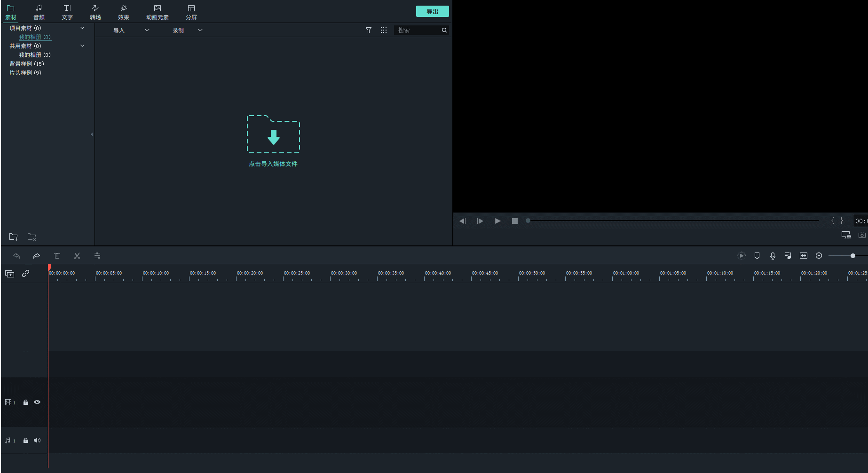
Task: Open 片头样例 (9) sample intros
Action: pos(25,73)
